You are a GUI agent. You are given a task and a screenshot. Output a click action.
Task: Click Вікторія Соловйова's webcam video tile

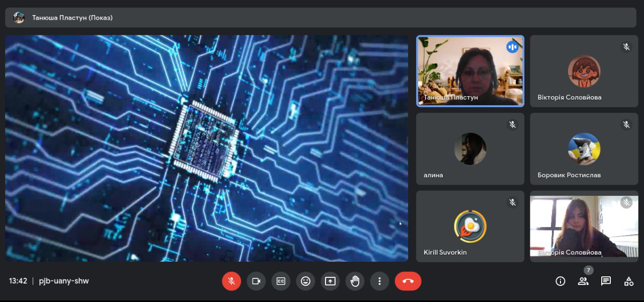pyautogui.click(x=584, y=226)
